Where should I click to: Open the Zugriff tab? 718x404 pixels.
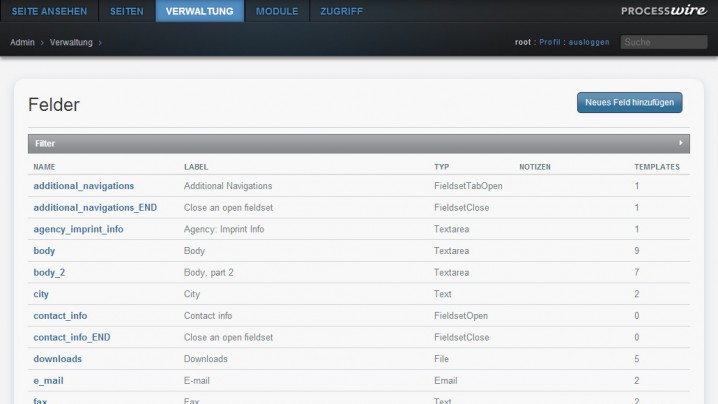tap(341, 11)
